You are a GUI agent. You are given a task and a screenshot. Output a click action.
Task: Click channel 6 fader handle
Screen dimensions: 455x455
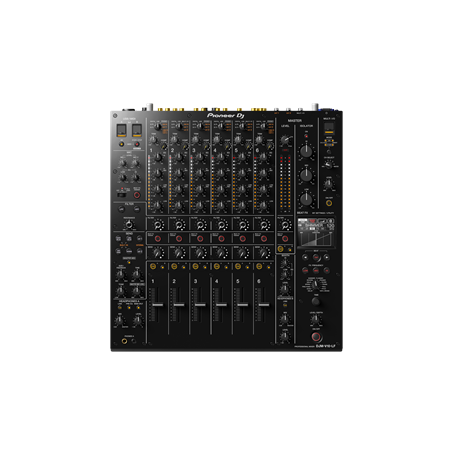[264, 305]
